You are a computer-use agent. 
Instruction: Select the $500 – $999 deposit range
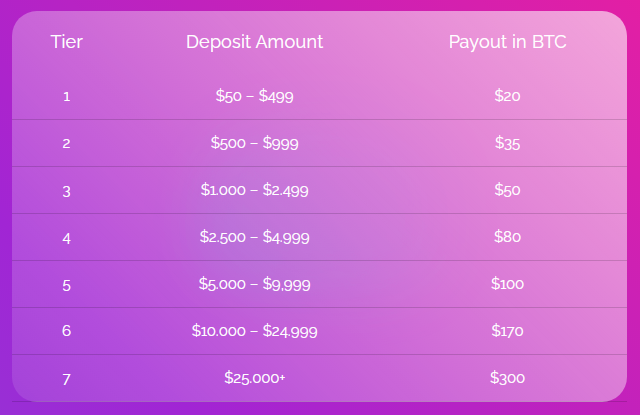[254, 143]
